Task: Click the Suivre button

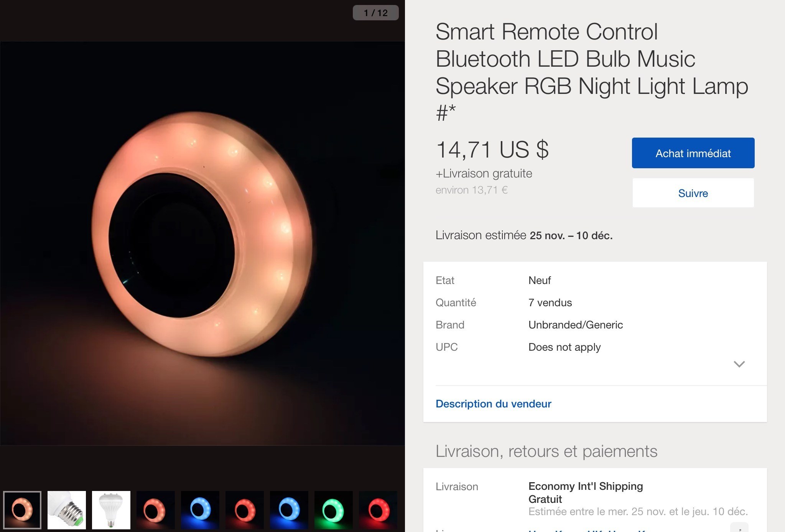Action: [693, 193]
